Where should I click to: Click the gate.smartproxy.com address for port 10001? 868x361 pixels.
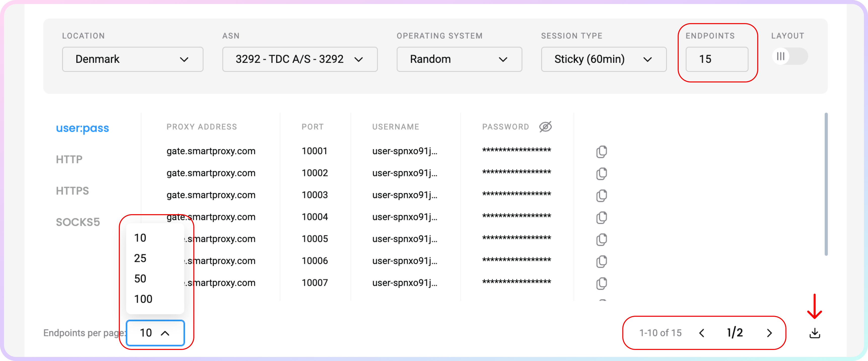click(x=211, y=151)
